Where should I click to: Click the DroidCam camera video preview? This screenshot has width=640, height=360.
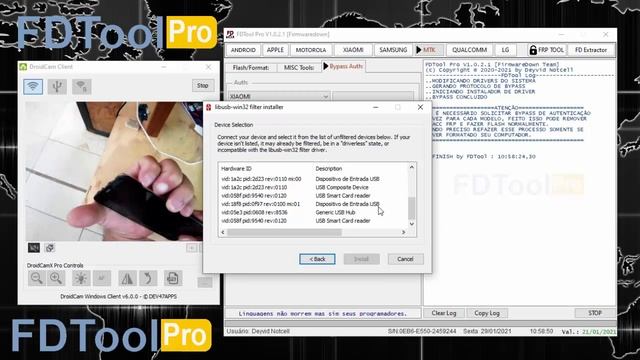coord(114,171)
